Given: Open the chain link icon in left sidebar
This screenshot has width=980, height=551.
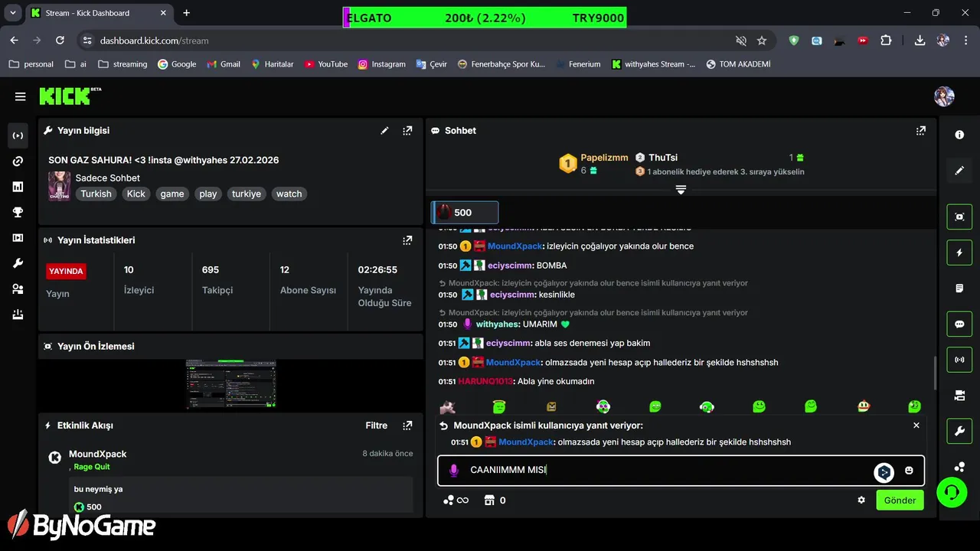Looking at the screenshot, I should tap(18, 161).
